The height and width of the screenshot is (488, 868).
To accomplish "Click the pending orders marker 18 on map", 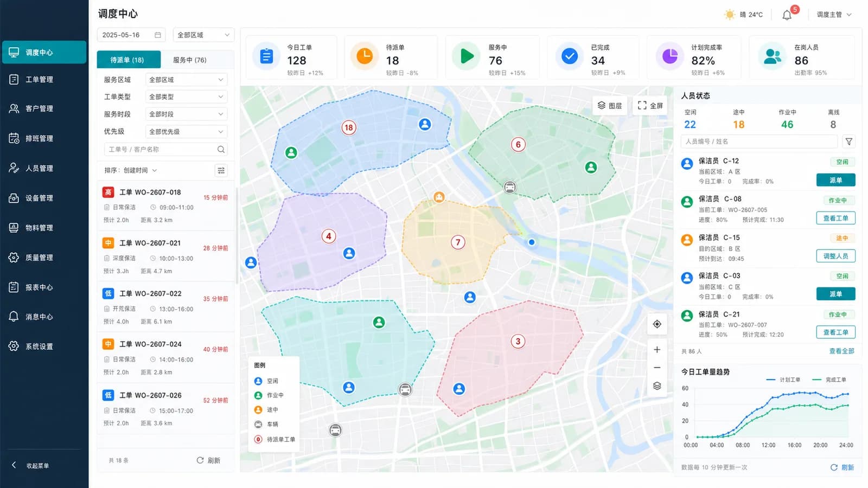I will pyautogui.click(x=348, y=127).
